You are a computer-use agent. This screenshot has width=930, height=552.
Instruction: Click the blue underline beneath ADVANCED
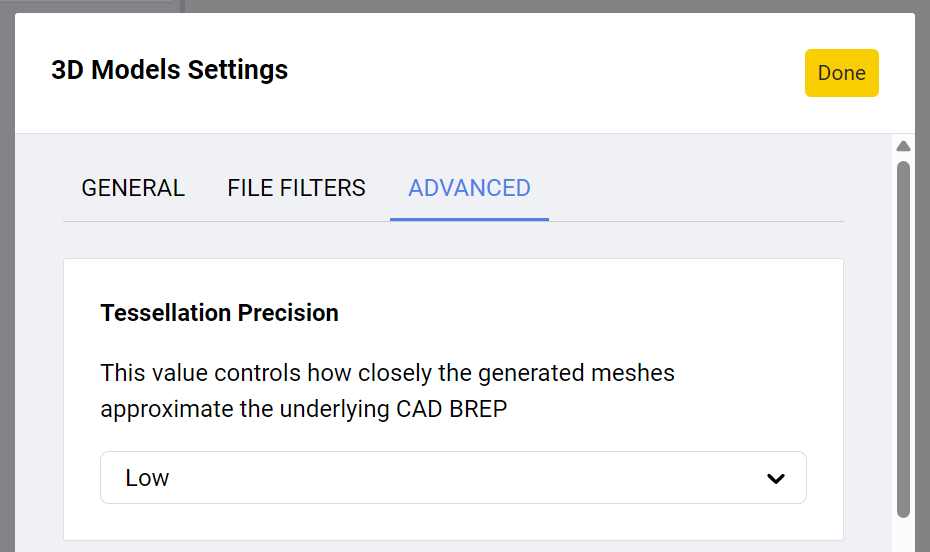point(469,218)
